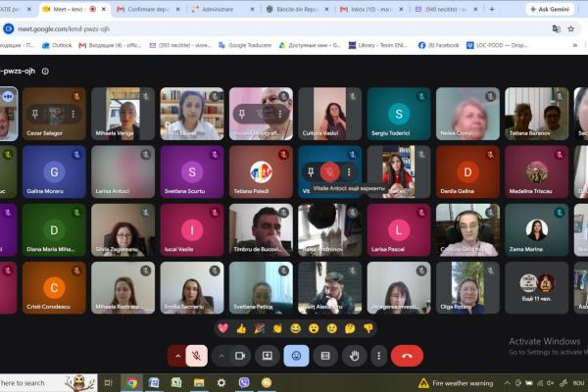This screenshot has width=588, height=392.
Task: Click the Windows taskbar search box
Action: click(x=48, y=383)
